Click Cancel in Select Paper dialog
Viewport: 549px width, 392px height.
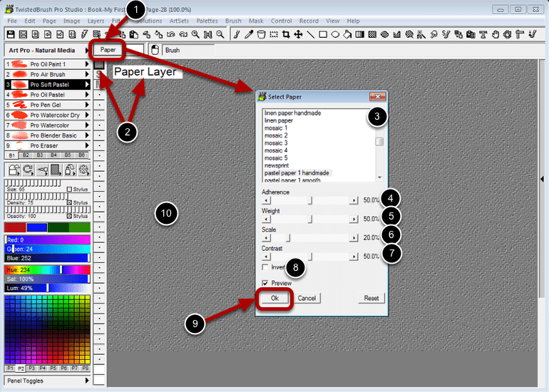(x=307, y=298)
